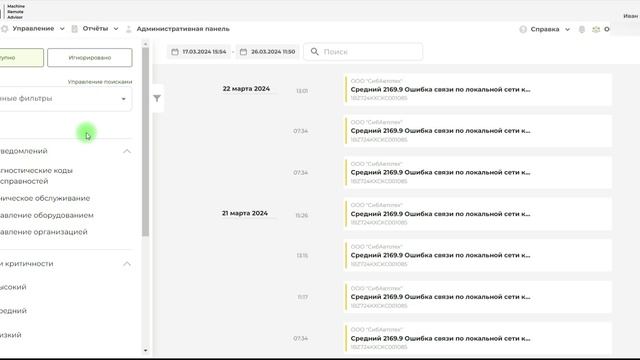Viewport: 640px width, 360px height.
Task: Expand the Управление dropdown arrow
Action: click(x=62, y=29)
